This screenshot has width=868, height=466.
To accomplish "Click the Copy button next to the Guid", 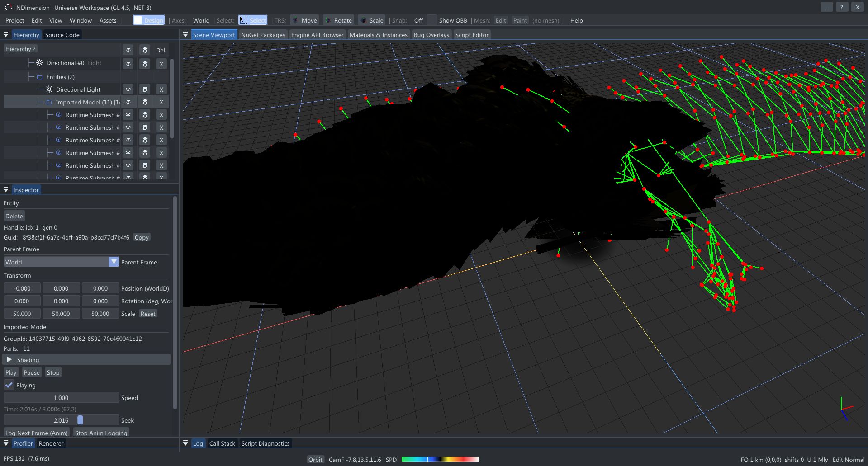I will (x=142, y=237).
